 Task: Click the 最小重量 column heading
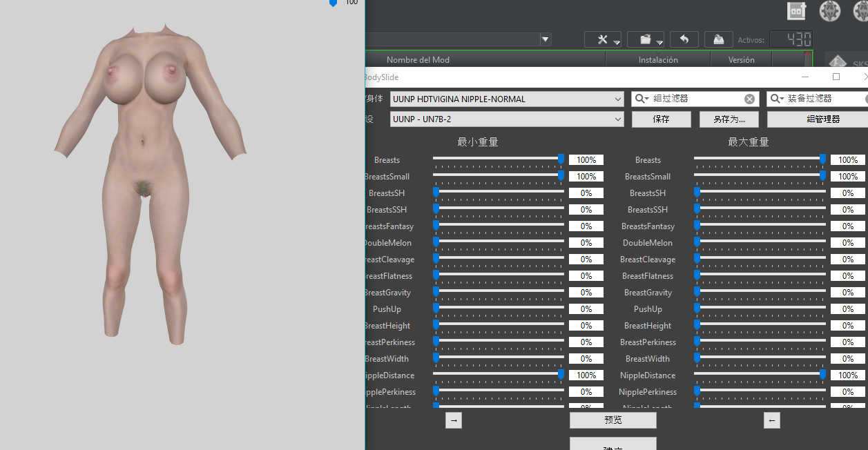point(478,142)
